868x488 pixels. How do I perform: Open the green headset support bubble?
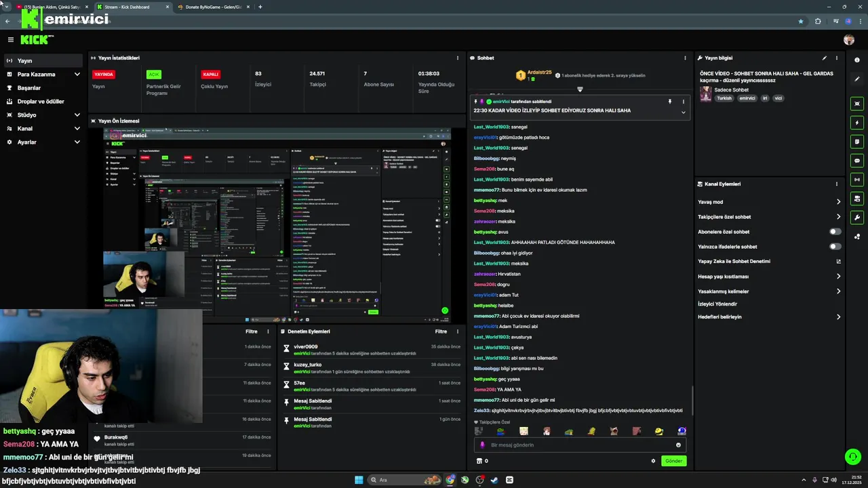click(852, 457)
